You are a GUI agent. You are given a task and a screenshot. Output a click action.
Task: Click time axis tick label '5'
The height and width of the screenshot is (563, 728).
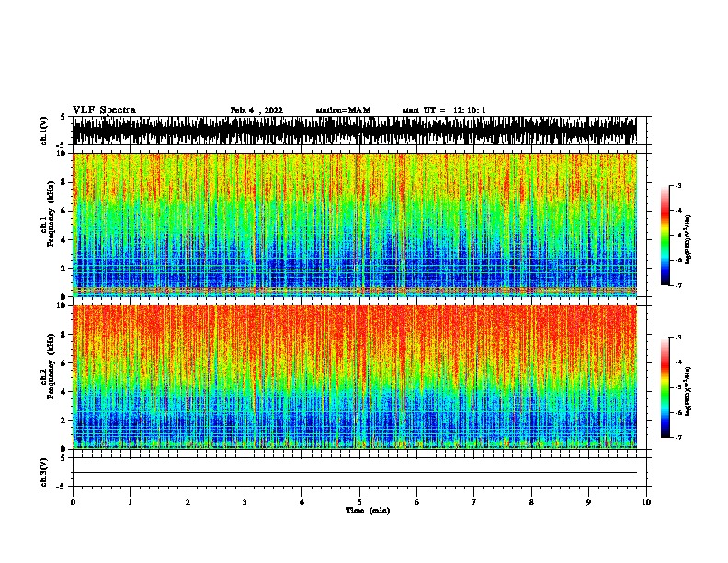pos(359,502)
